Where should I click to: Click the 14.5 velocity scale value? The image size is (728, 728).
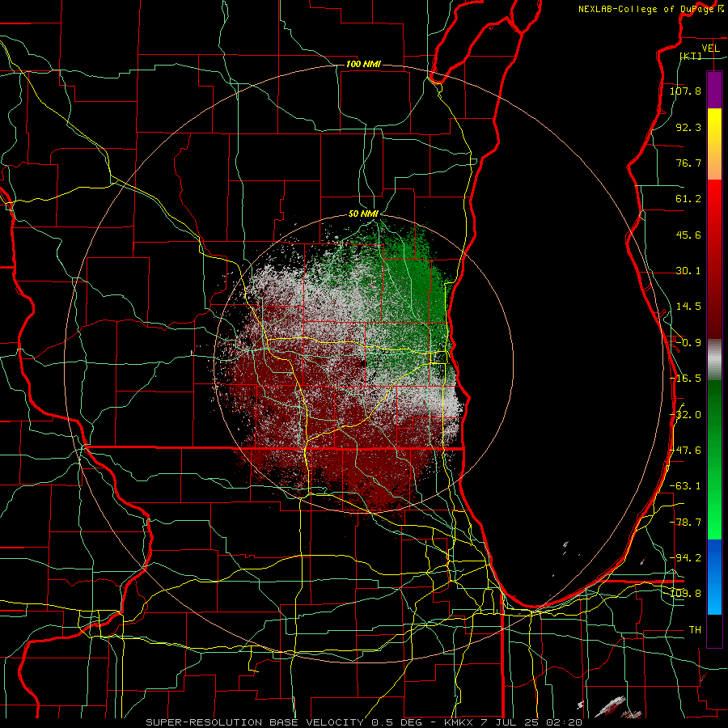click(x=688, y=307)
